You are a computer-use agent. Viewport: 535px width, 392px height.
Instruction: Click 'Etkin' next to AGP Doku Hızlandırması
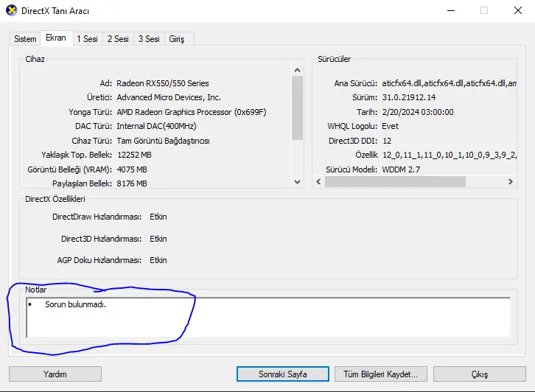point(158,260)
